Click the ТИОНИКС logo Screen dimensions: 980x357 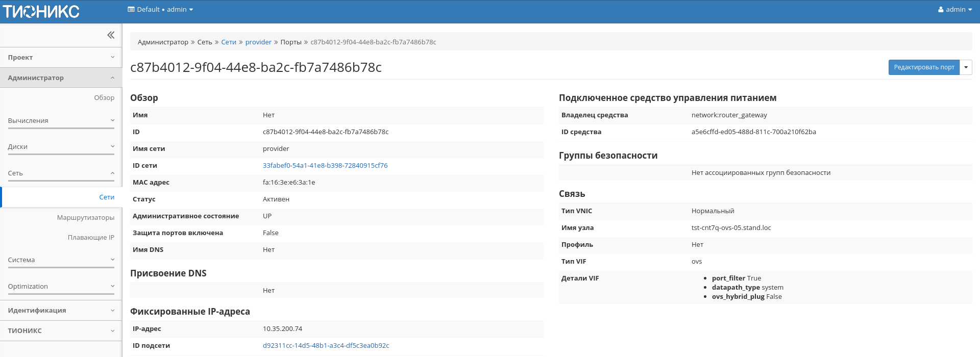[x=41, y=11]
